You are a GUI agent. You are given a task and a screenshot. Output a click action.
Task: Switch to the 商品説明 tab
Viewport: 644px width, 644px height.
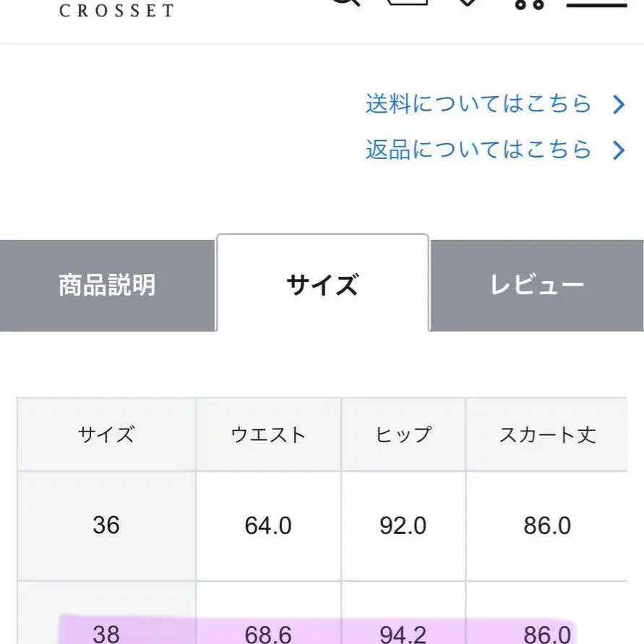click(107, 285)
